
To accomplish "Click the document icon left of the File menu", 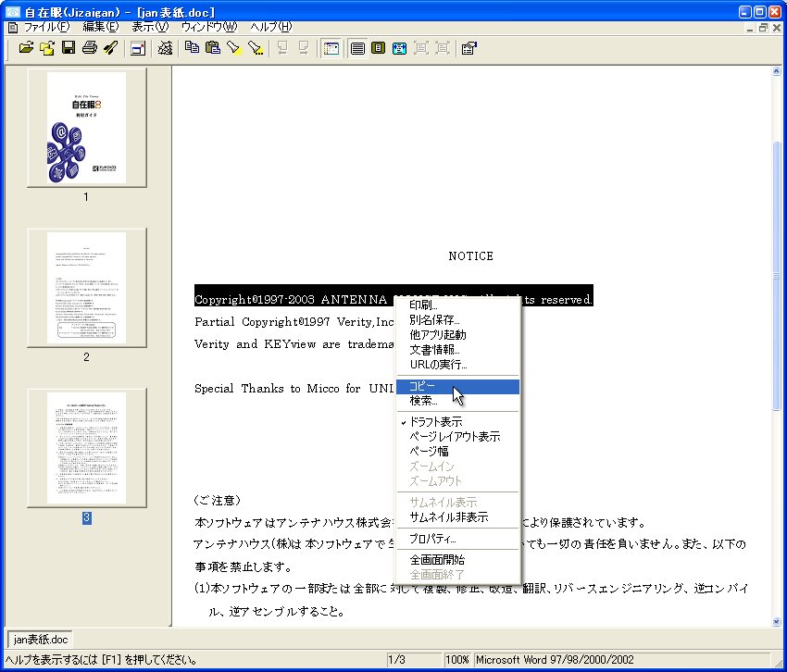I will pos(13,27).
